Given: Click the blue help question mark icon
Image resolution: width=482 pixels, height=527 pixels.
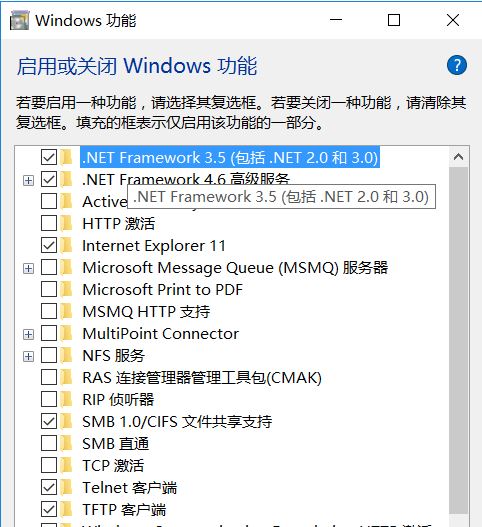Looking at the screenshot, I should tap(456, 65).
